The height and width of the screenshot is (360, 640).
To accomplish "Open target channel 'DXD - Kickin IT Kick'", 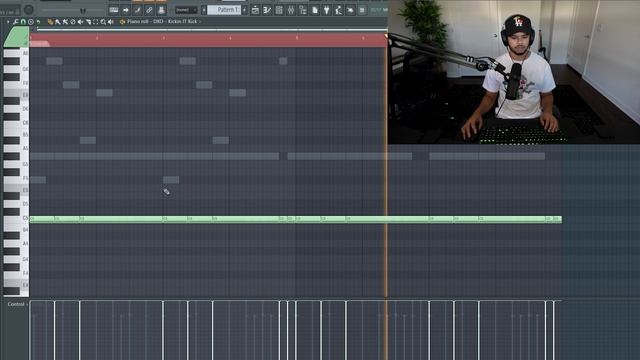I will point(175,22).
